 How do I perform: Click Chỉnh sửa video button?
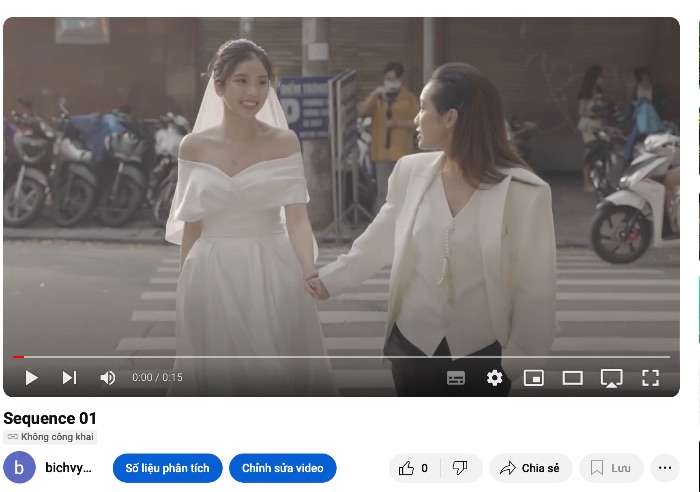point(283,468)
